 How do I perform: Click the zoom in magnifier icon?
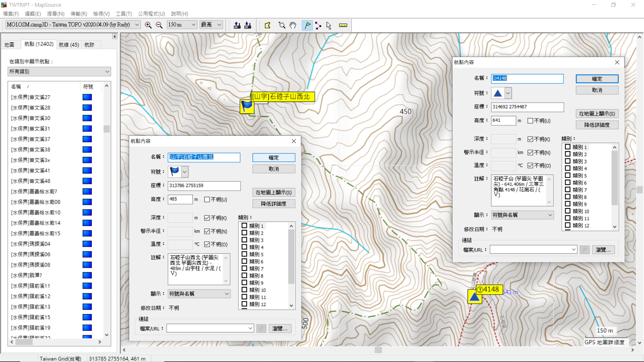pyautogui.click(x=148, y=25)
